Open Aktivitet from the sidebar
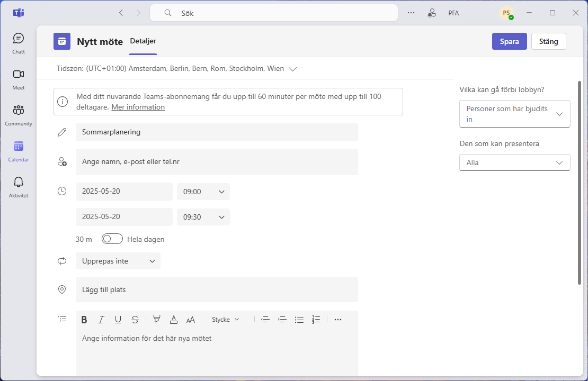Viewport: 588px width, 381px height. point(18,186)
